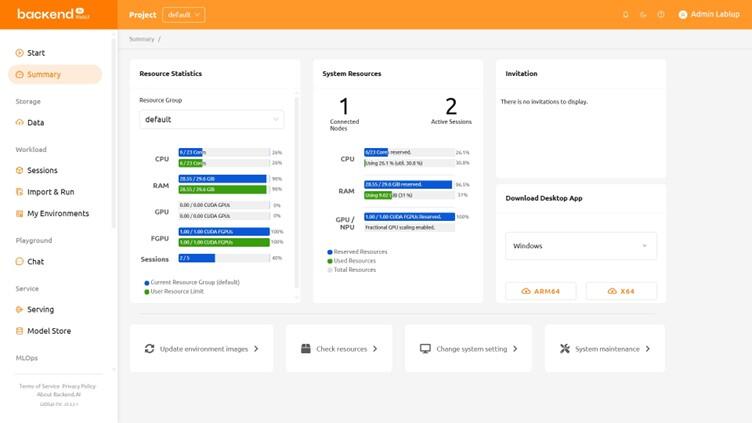Open the Chat playground icon
The width and height of the screenshot is (752, 423).
[x=19, y=261]
